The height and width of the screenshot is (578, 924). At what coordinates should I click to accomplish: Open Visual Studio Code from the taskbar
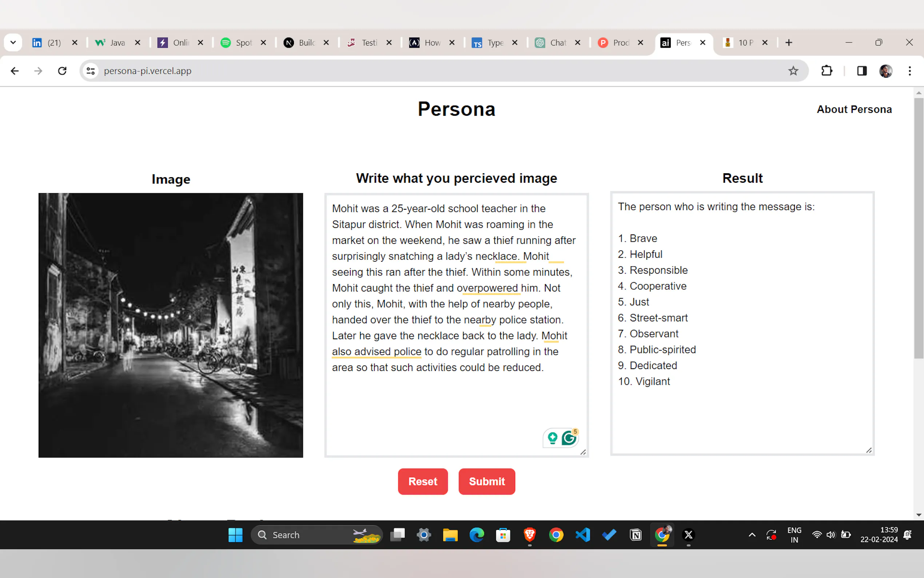pyautogui.click(x=583, y=535)
